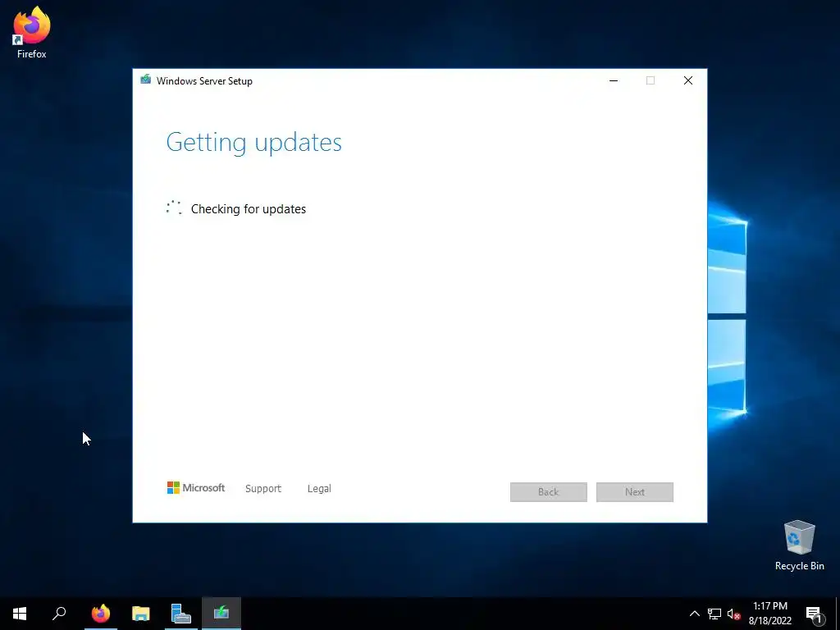Open the Action Center notifications icon
Viewport: 840px width, 630px height.
click(x=814, y=614)
